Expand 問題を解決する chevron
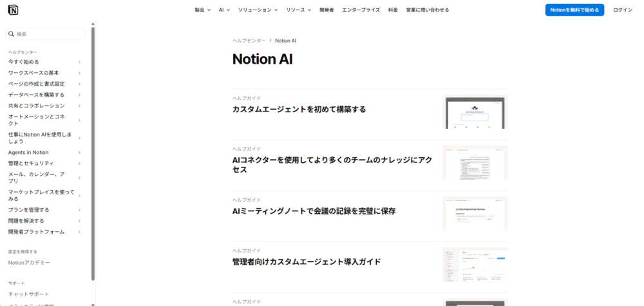This screenshot has height=306, width=644. point(79,221)
